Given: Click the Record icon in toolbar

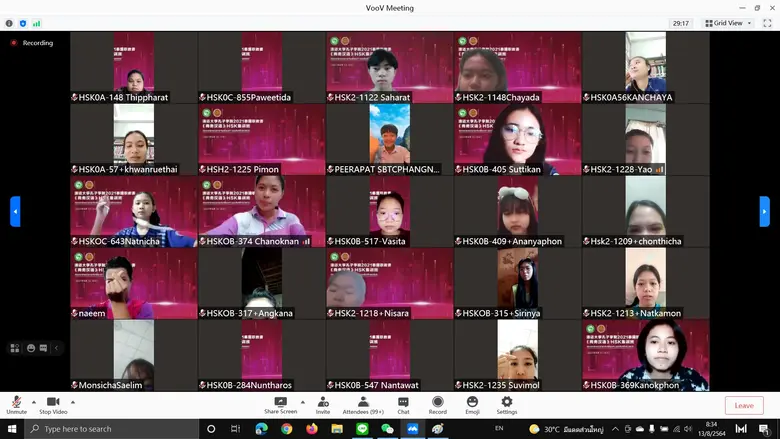Looking at the screenshot, I should (438, 401).
